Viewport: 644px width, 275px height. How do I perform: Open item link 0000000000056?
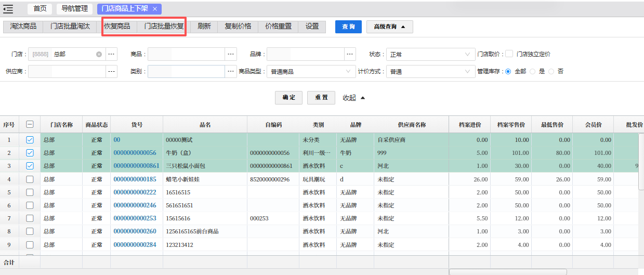click(135, 153)
